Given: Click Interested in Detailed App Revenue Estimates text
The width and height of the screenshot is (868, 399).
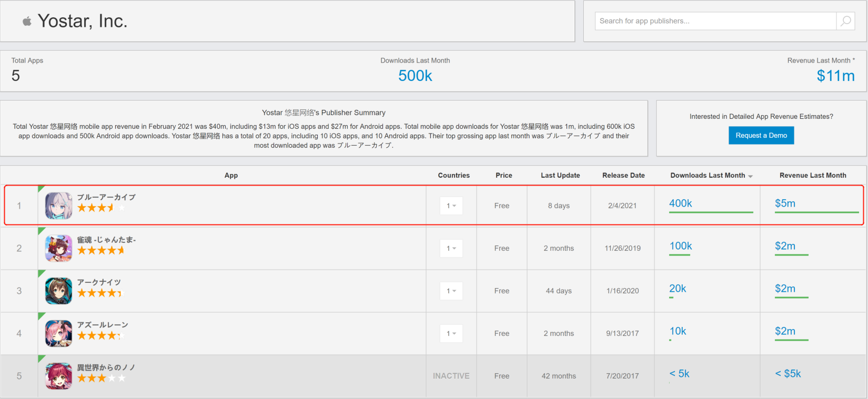Looking at the screenshot, I should coord(761,117).
